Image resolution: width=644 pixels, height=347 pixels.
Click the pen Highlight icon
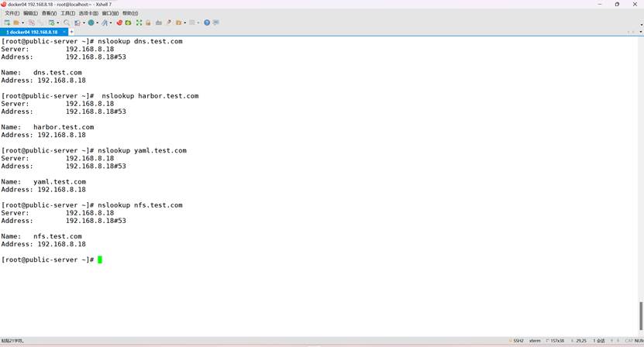point(169,22)
